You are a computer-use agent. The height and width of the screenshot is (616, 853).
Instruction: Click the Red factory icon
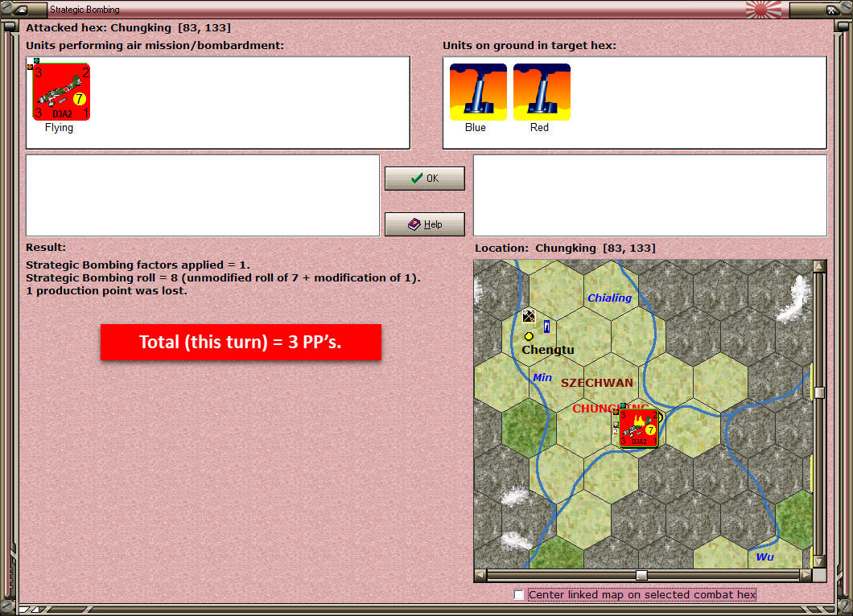(542, 92)
